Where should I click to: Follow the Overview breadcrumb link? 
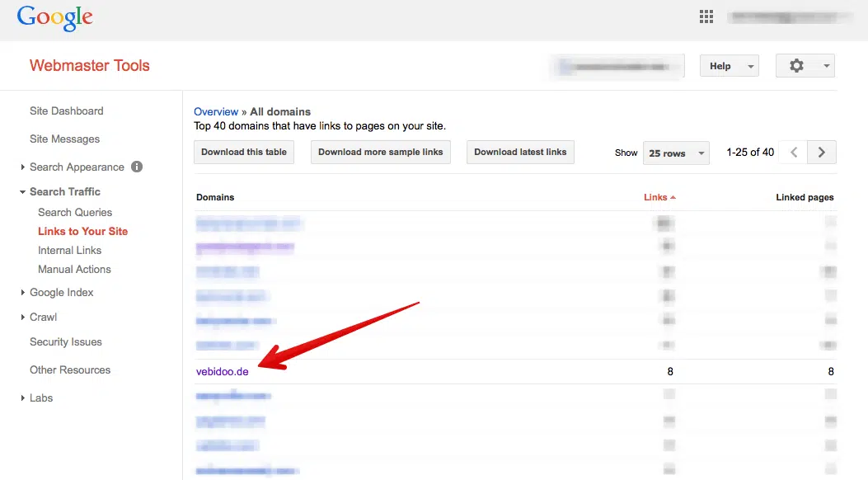pos(216,112)
